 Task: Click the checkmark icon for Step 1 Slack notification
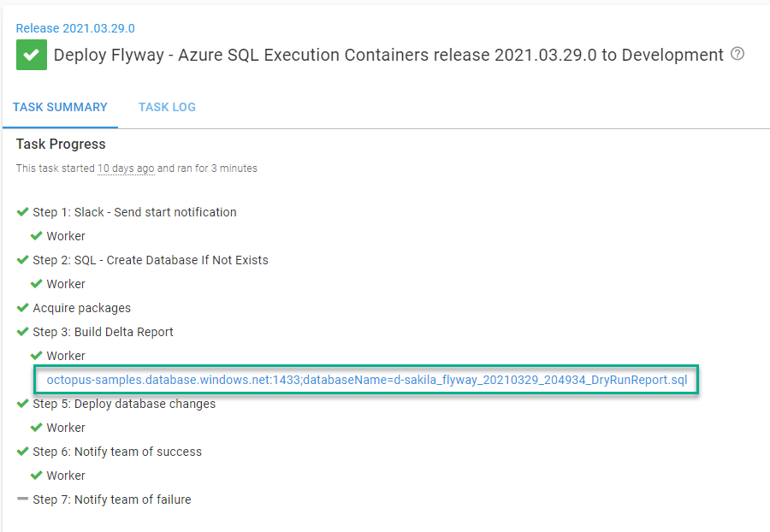(x=21, y=211)
